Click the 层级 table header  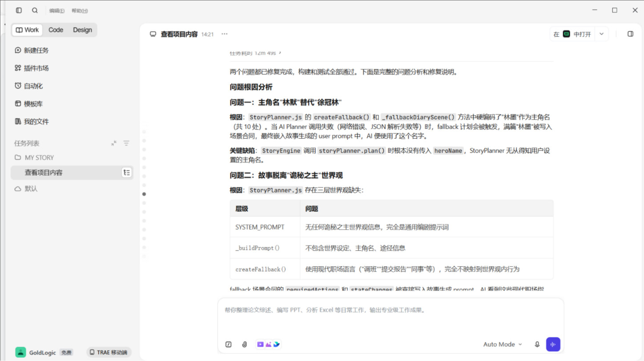point(265,209)
